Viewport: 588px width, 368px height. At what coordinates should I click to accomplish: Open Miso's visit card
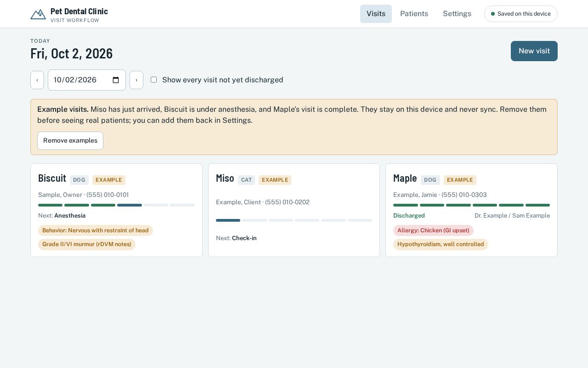(x=294, y=210)
